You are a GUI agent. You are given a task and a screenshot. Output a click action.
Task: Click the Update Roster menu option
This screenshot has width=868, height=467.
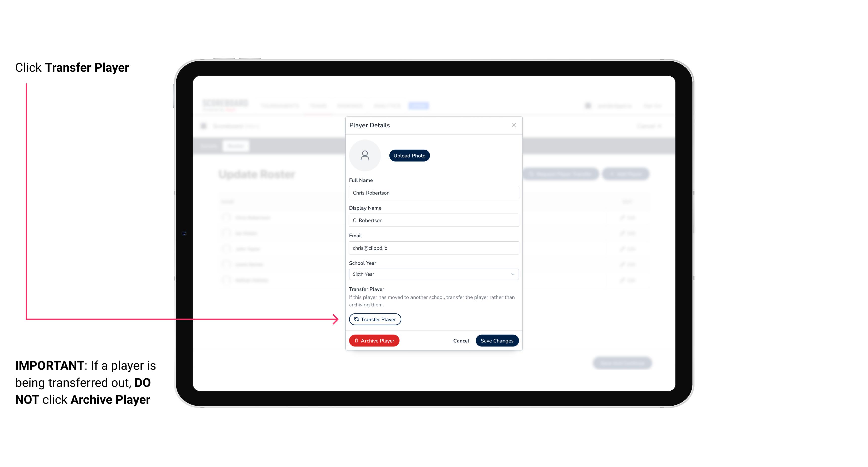pyautogui.click(x=257, y=174)
